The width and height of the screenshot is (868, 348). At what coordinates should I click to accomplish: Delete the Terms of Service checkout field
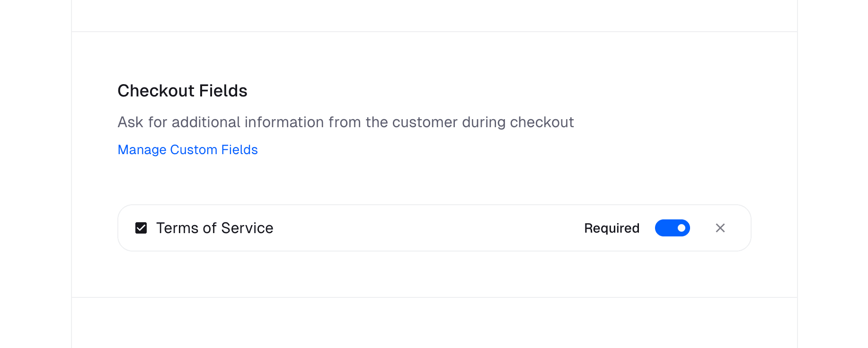click(720, 228)
